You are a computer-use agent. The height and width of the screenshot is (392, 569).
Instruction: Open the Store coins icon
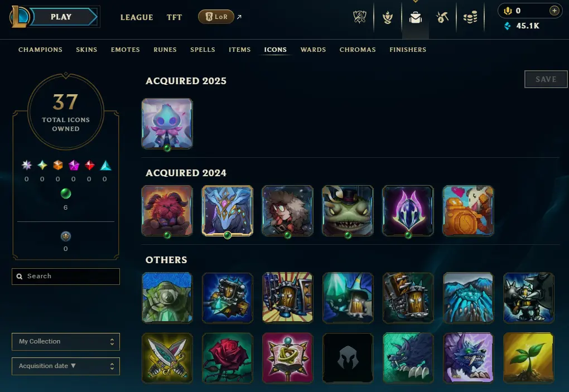(470, 17)
